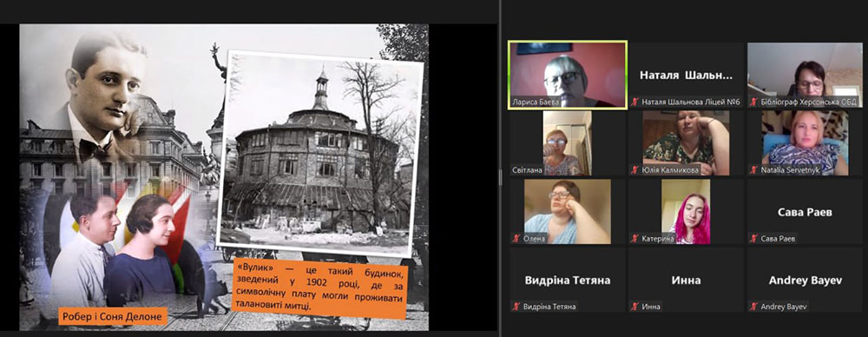Click the Andrey Bayev name placeholder tile
The width and height of the screenshot is (868, 337).
click(x=805, y=280)
